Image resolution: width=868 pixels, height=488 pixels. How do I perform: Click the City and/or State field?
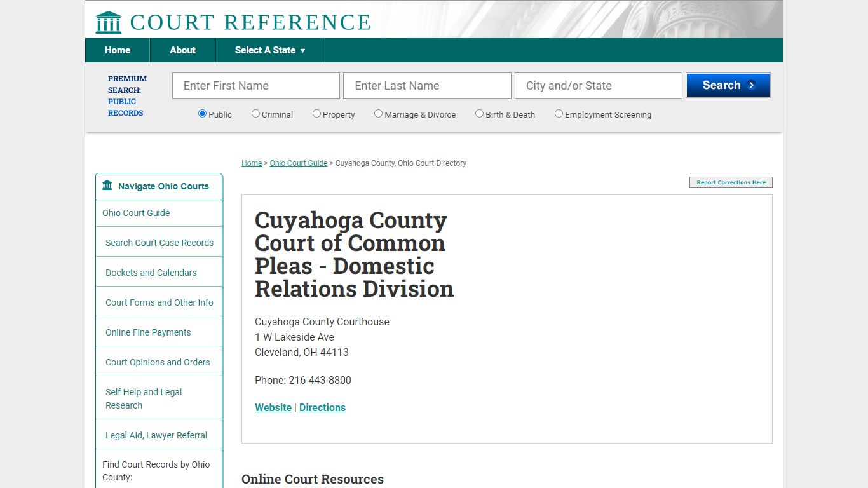click(x=599, y=86)
